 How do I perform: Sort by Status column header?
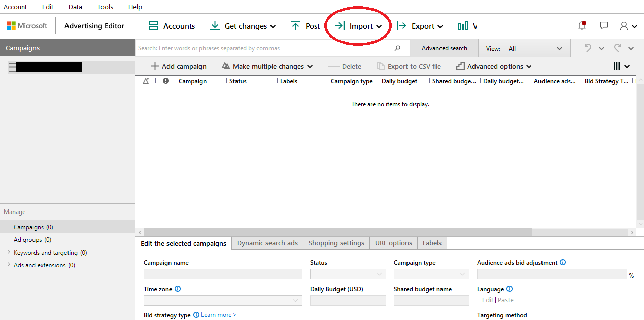[x=238, y=81]
